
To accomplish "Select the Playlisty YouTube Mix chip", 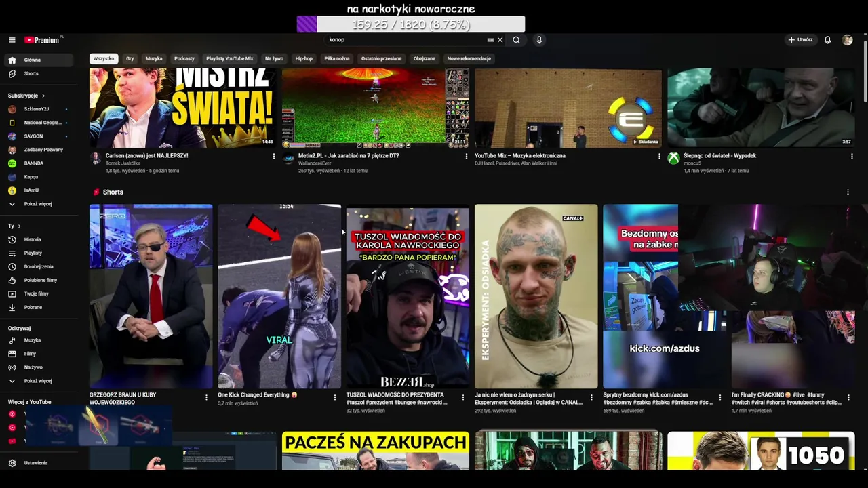I will [229, 58].
